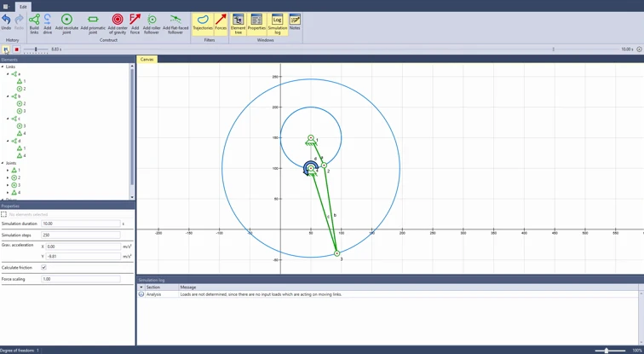644x354 pixels.
Task: Select Add prismatic joint tool
Action: tap(93, 24)
